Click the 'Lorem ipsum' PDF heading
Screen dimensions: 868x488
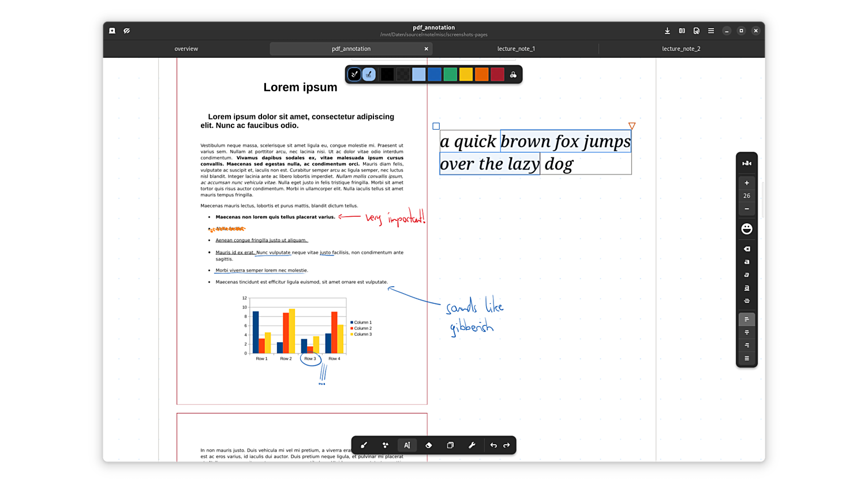[300, 88]
